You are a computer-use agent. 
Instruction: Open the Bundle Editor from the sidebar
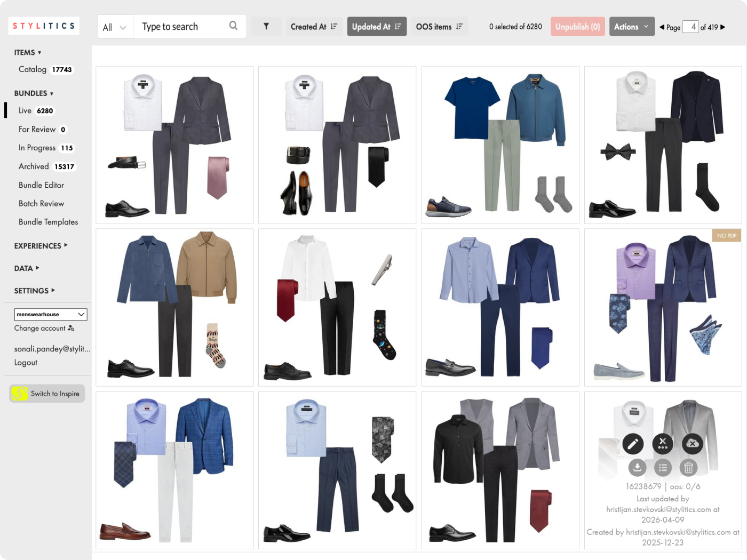41,185
